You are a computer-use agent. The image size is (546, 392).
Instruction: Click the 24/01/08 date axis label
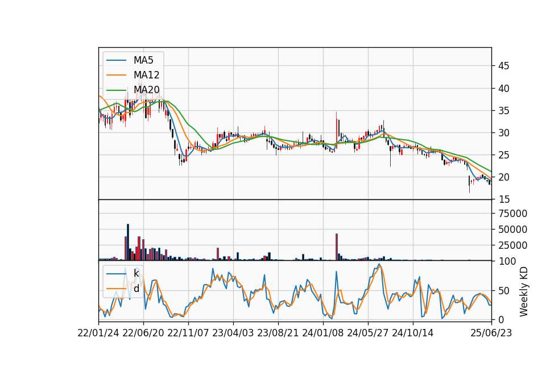pyautogui.click(x=323, y=333)
